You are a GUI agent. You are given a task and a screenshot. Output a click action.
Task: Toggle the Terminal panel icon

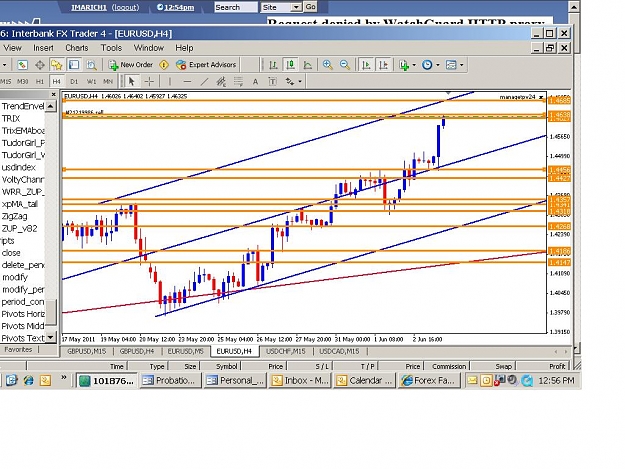click(74, 65)
